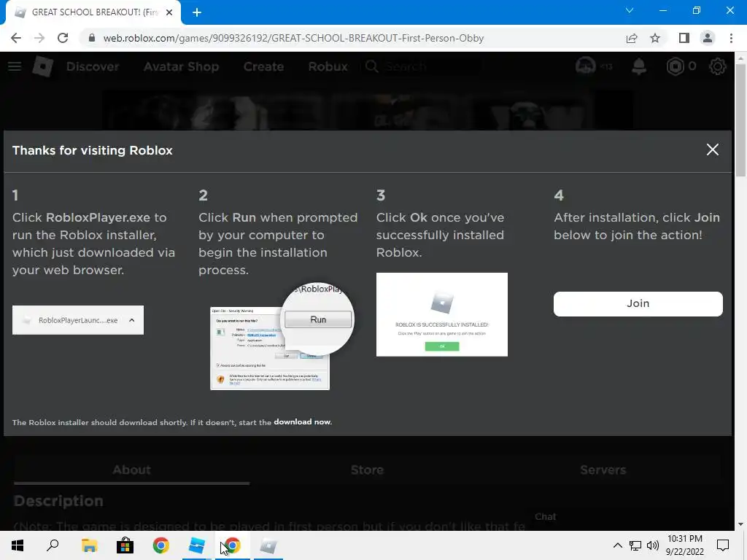Click the Roblox logo home icon
The height and width of the screenshot is (560, 747).
pyautogui.click(x=43, y=66)
